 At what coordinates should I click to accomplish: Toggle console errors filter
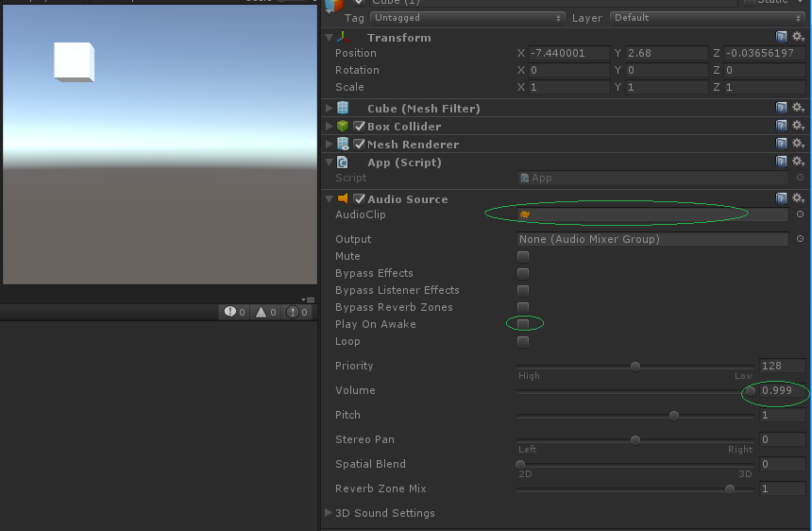(x=297, y=312)
